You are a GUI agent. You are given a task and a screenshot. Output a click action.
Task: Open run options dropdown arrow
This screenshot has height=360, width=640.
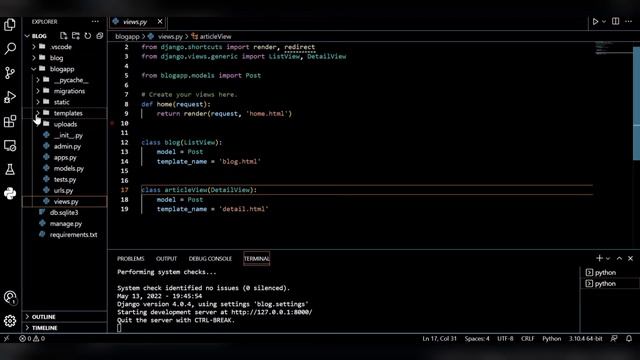[604, 22]
